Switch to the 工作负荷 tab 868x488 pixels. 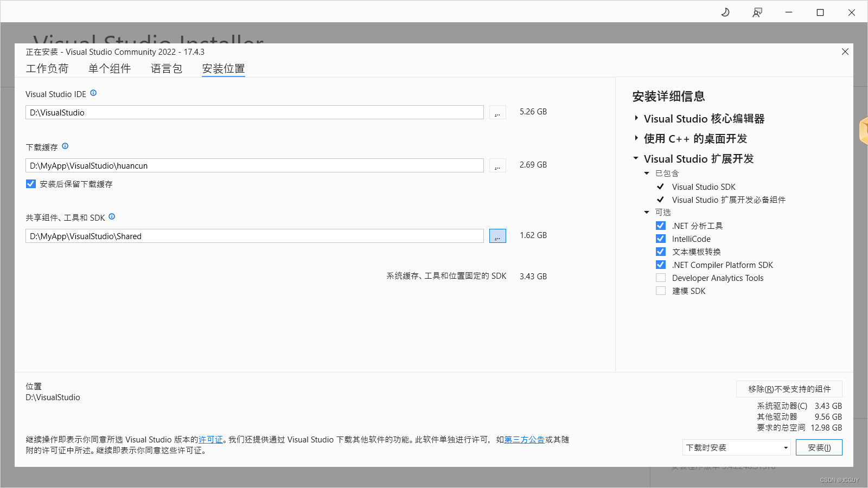click(47, 68)
